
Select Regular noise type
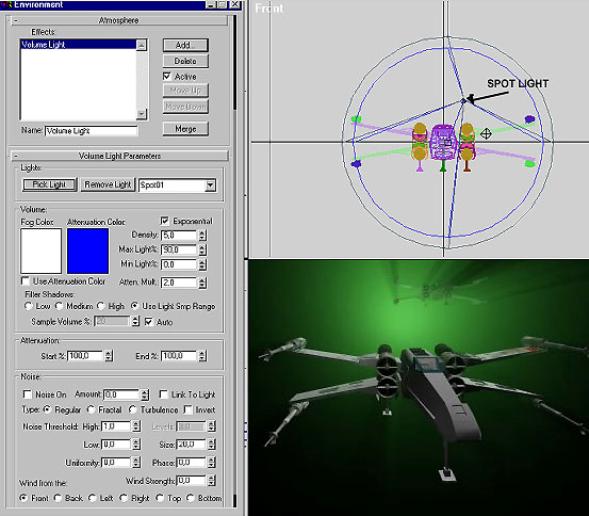(47, 410)
